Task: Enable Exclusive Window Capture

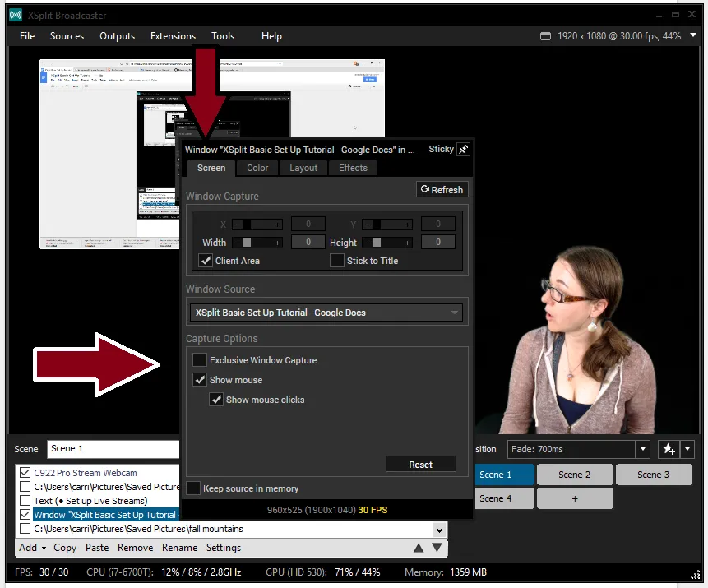Action: pos(200,360)
